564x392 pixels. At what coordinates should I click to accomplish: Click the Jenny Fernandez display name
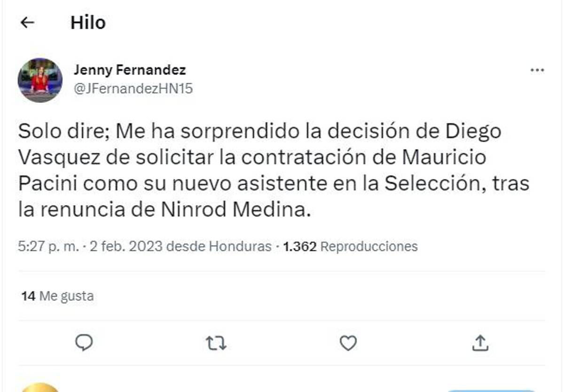click(130, 70)
